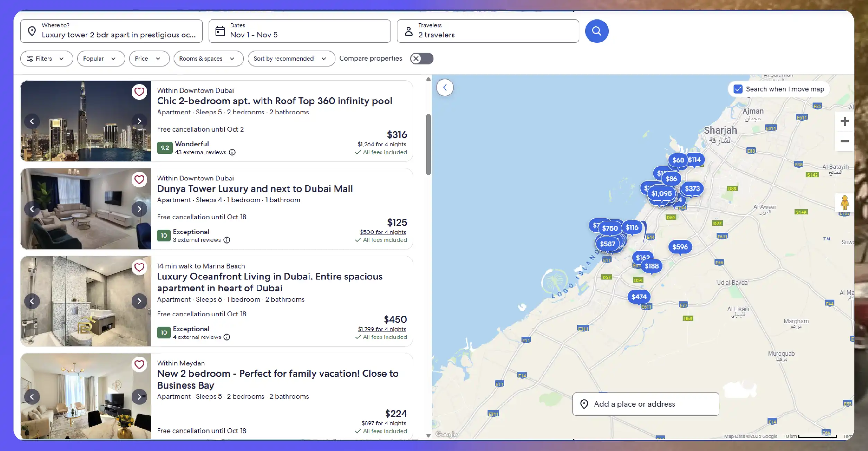
Task: Uncheck Search when I move map
Action: point(738,89)
